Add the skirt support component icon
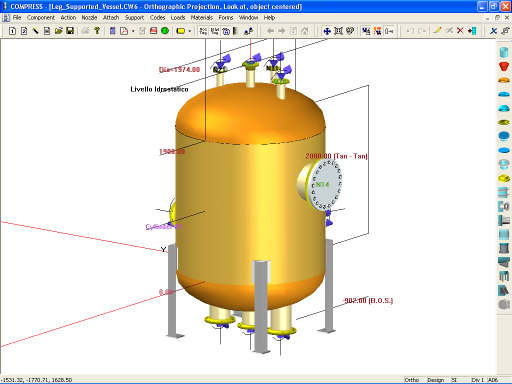Screen dimensions: 512x384 click(x=504, y=248)
